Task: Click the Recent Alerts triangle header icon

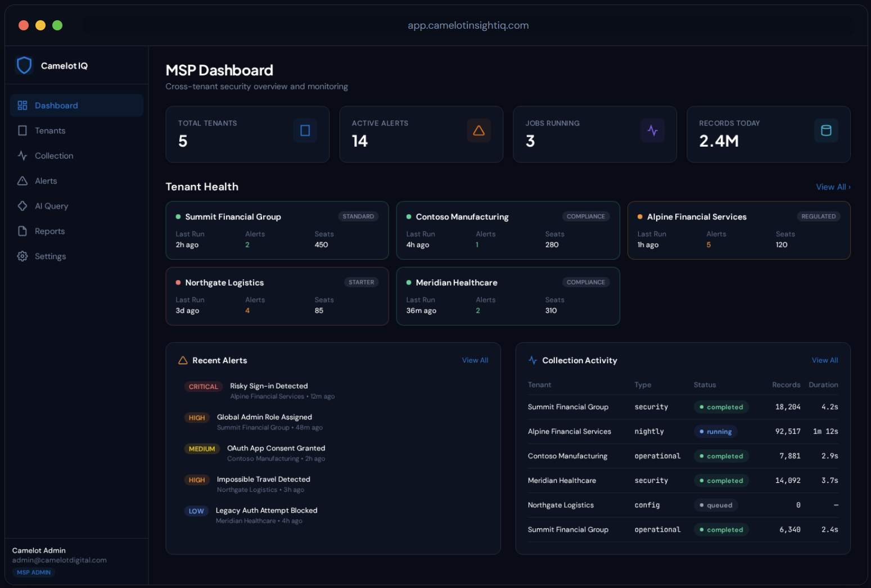Action: (x=183, y=360)
